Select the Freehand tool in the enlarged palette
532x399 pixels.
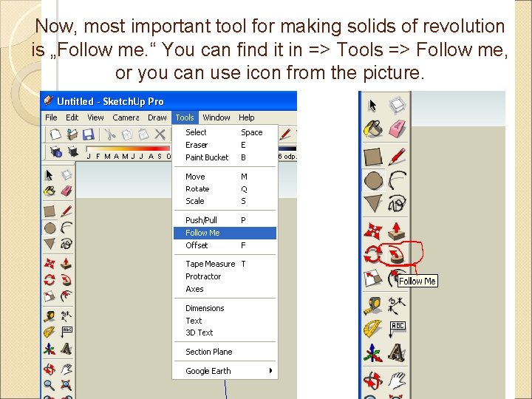coord(397,204)
